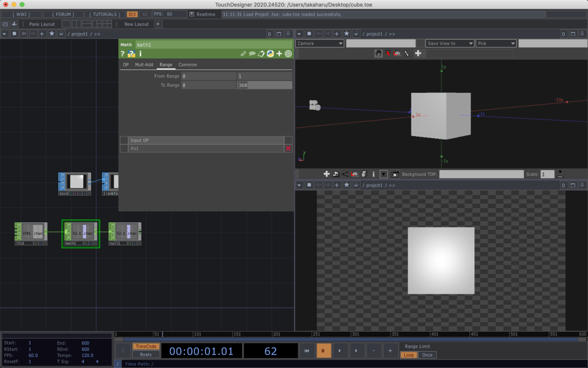588x368 pixels.
Task: Click the back arrow in network pane bar
Action: click(24, 34)
